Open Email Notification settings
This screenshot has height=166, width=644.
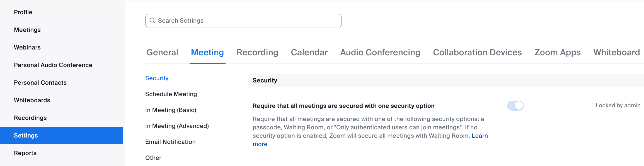click(x=170, y=142)
